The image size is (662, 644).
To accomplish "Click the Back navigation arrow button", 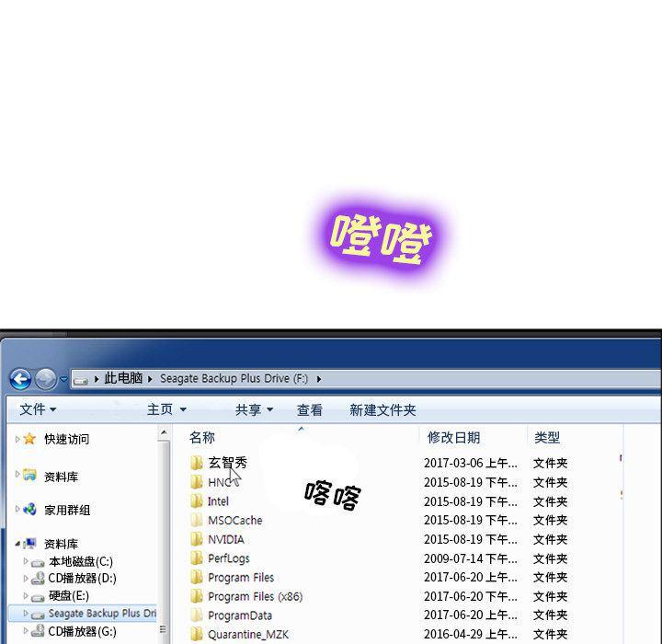I will pos(20,378).
